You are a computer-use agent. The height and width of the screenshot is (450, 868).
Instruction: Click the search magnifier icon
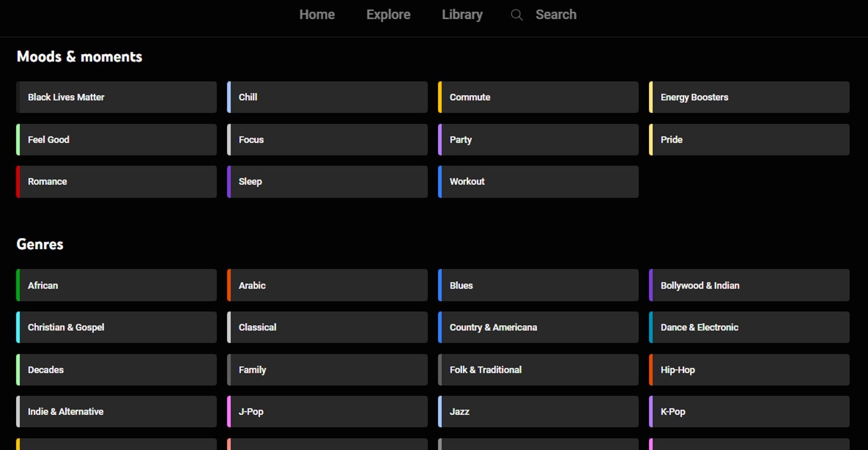tap(517, 15)
